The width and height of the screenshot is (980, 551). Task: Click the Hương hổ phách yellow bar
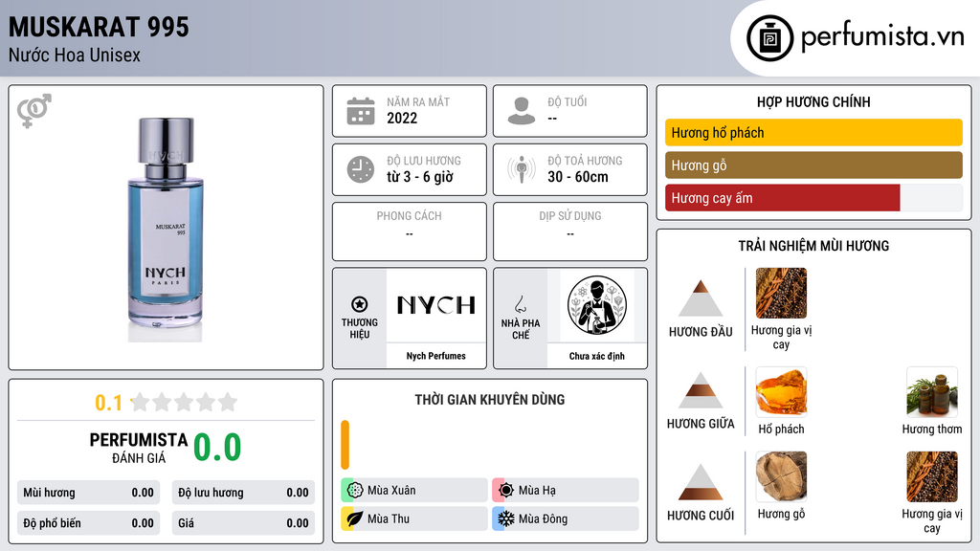pos(813,132)
